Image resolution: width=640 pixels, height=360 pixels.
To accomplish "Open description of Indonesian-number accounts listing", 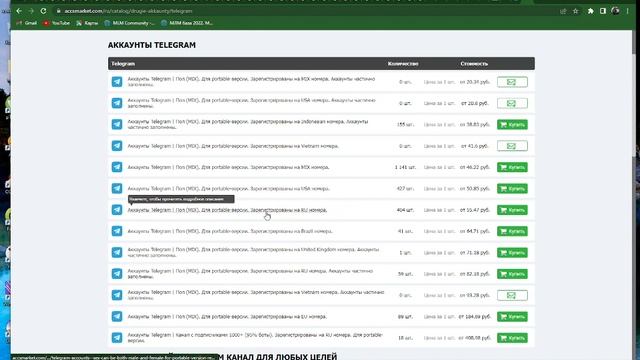I will [248, 124].
